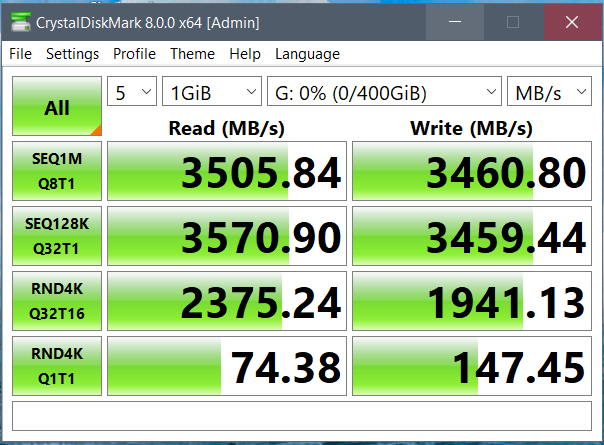Image resolution: width=604 pixels, height=445 pixels.
Task: Click SEQ128K write result 3459.44
Action: (472, 236)
